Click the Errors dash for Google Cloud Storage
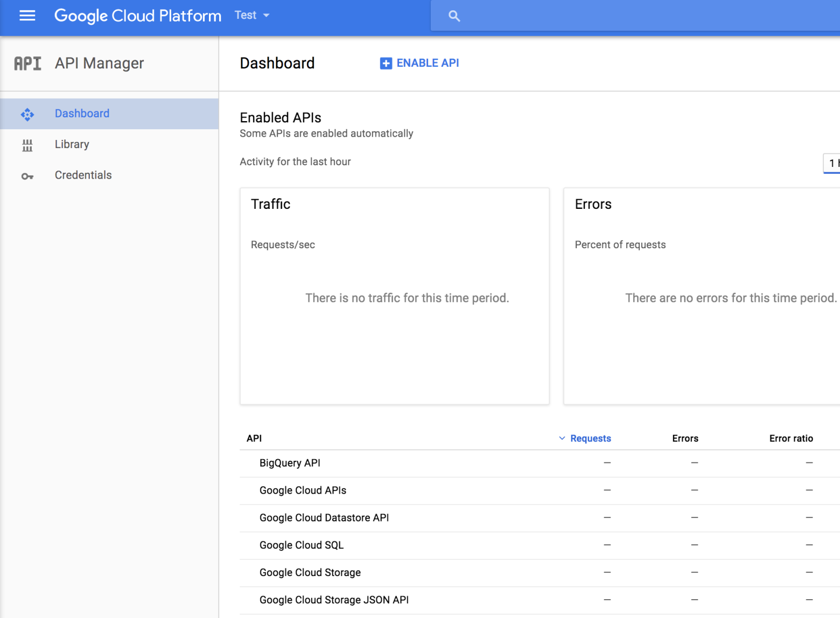This screenshot has width=840, height=618. [695, 573]
